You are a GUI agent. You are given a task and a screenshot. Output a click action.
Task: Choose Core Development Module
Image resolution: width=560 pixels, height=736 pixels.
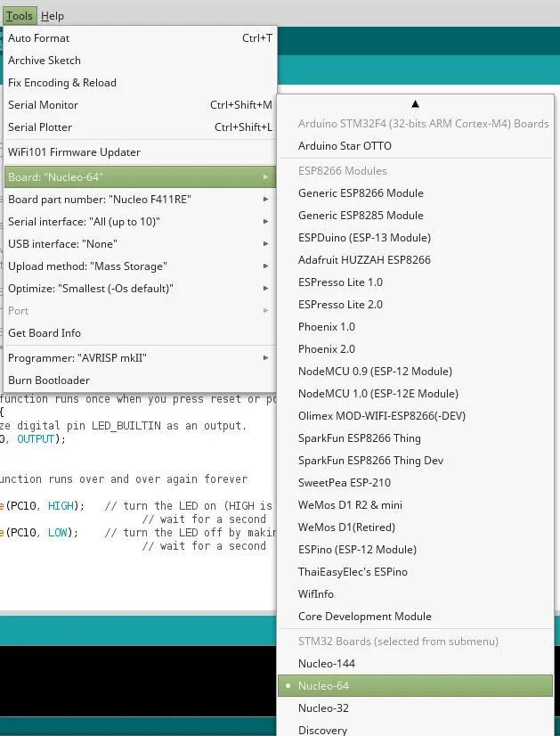416,617
